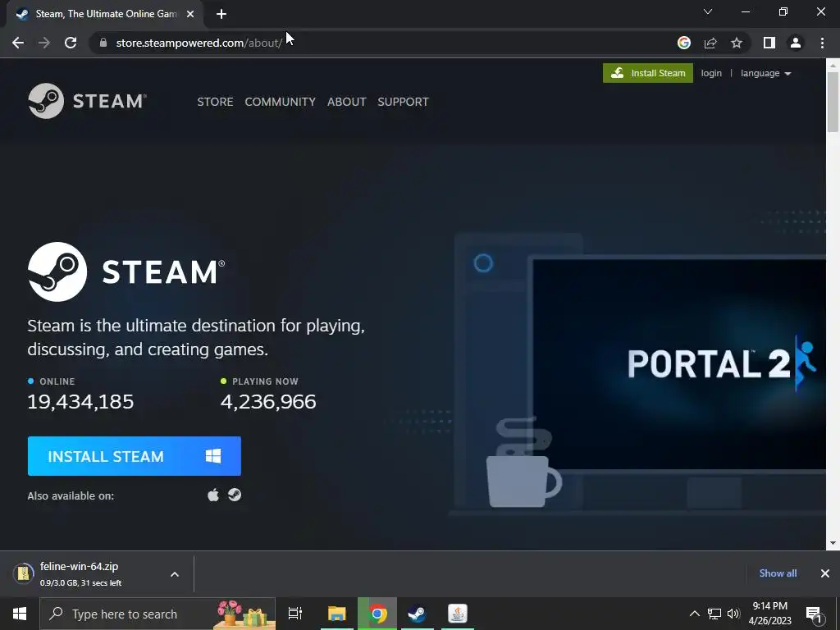Reload the Steam page
The image size is (840, 630).
[x=71, y=43]
